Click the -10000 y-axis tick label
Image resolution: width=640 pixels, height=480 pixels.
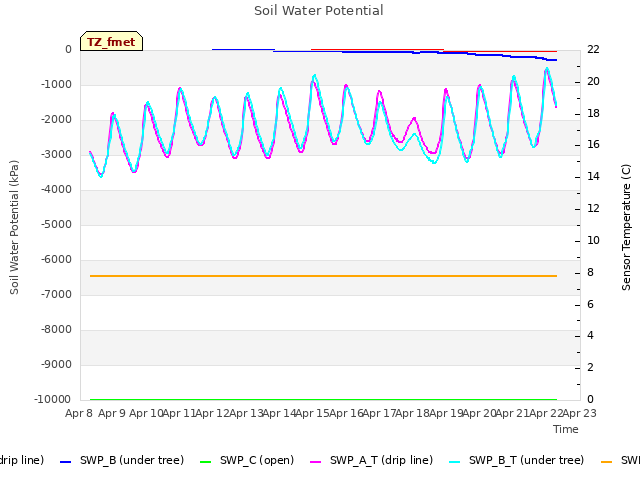pos(53,399)
